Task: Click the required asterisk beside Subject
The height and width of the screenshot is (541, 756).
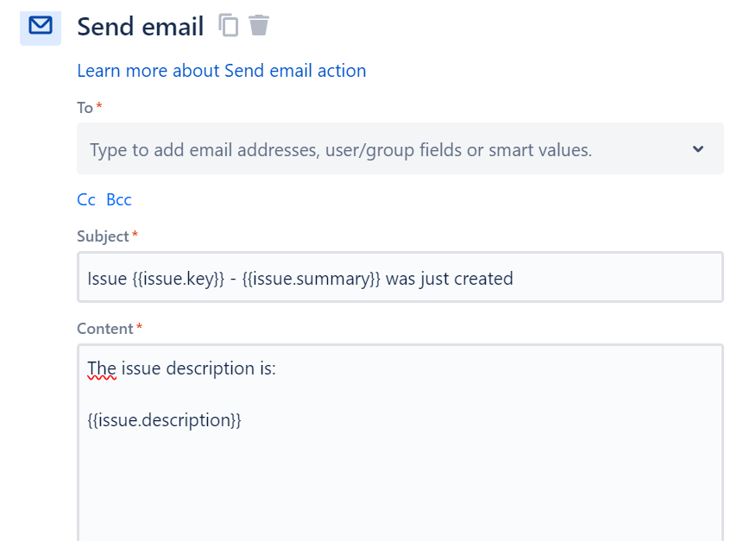Action: coord(135,232)
